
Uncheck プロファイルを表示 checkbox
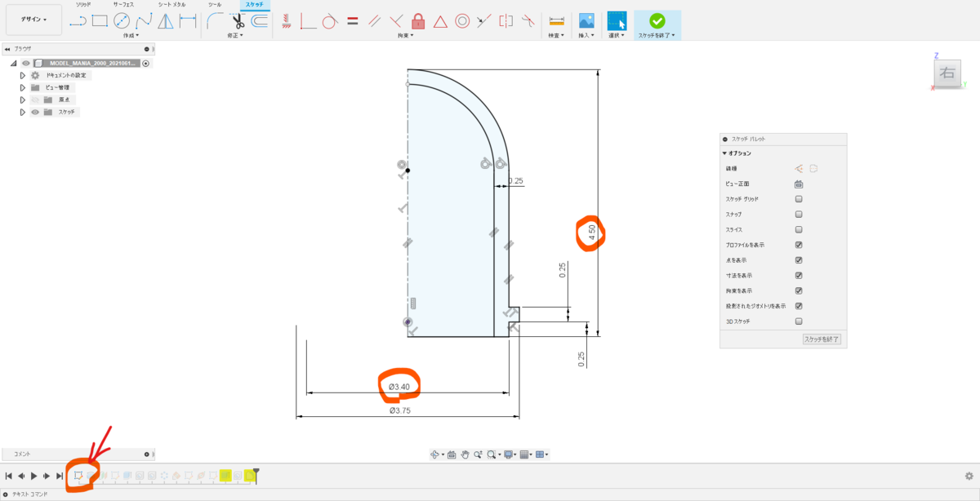click(x=799, y=245)
